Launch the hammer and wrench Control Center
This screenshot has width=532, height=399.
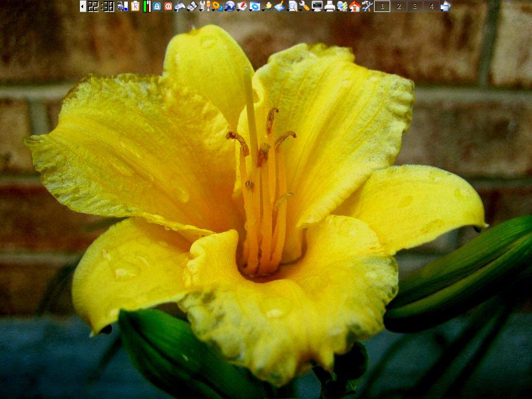367,6
